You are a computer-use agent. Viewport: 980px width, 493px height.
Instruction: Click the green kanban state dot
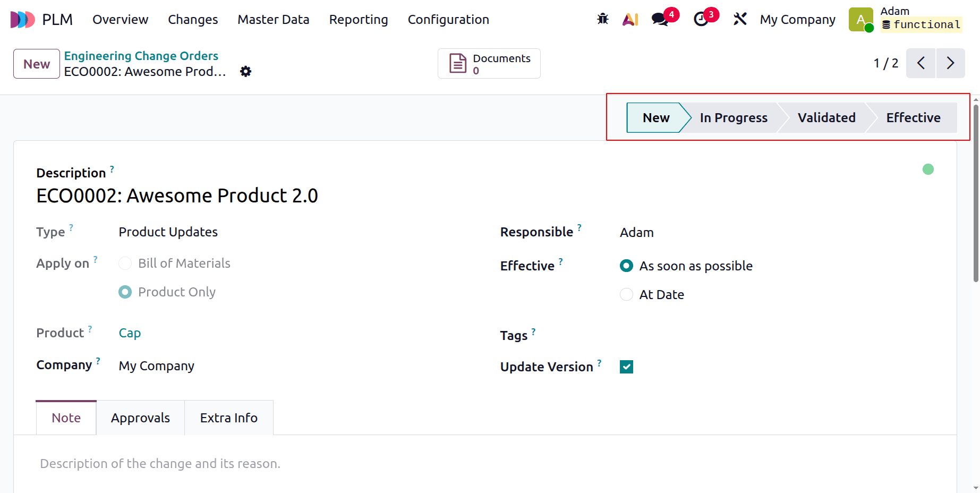[928, 169]
